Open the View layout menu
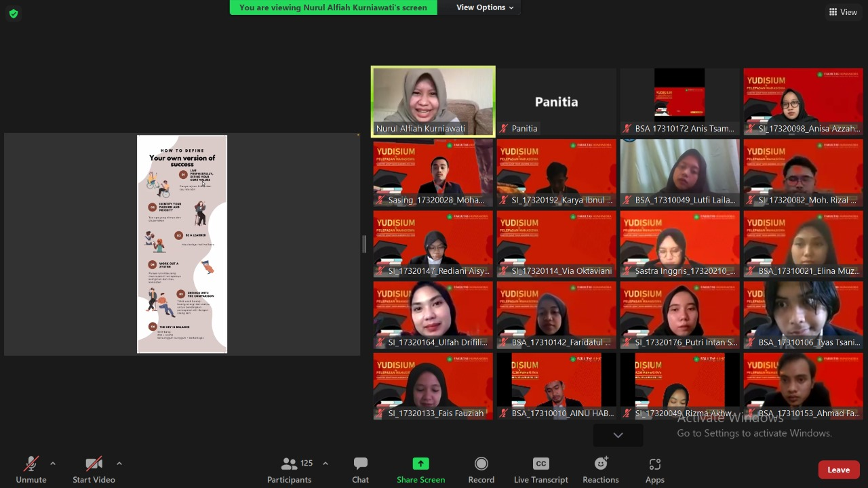The width and height of the screenshot is (868, 488). (x=843, y=12)
